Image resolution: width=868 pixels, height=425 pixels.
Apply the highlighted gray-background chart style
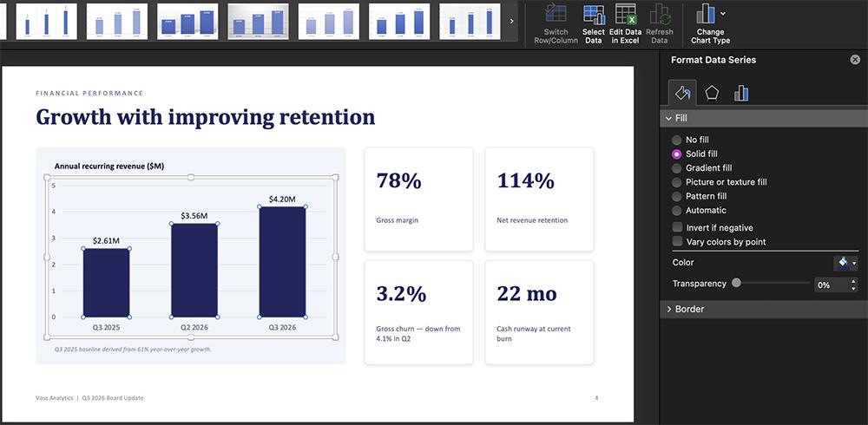tap(258, 21)
